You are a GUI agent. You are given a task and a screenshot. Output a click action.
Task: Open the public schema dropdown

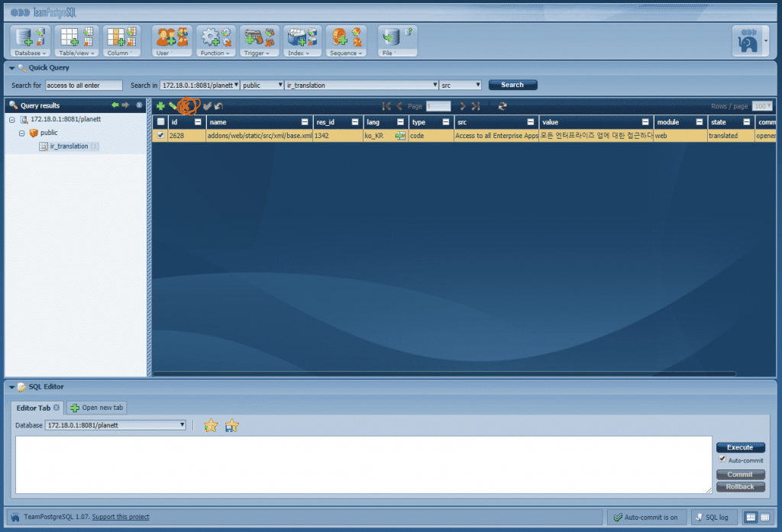tap(263, 85)
